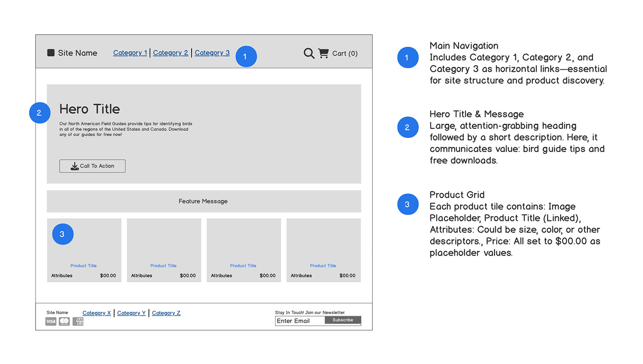Click the Enter Email newsletter field

pos(300,321)
